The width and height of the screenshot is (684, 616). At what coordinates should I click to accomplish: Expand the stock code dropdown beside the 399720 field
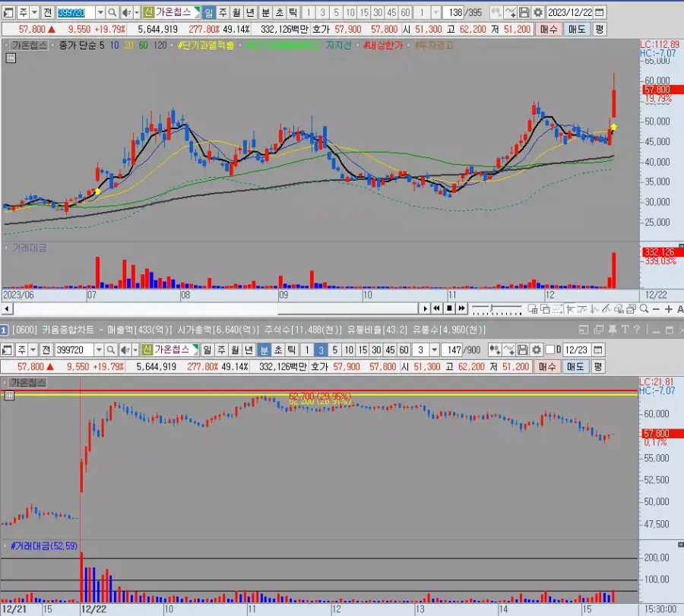tap(100, 12)
